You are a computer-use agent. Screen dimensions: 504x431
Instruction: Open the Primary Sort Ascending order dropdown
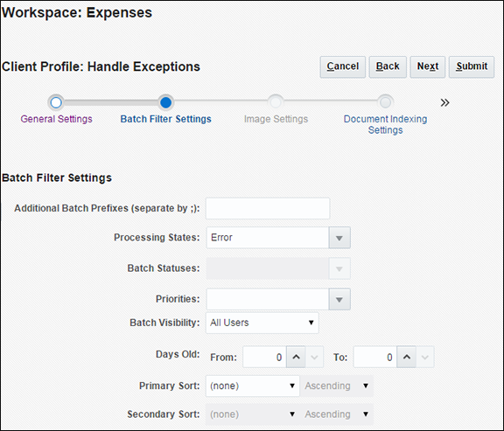[337, 386]
